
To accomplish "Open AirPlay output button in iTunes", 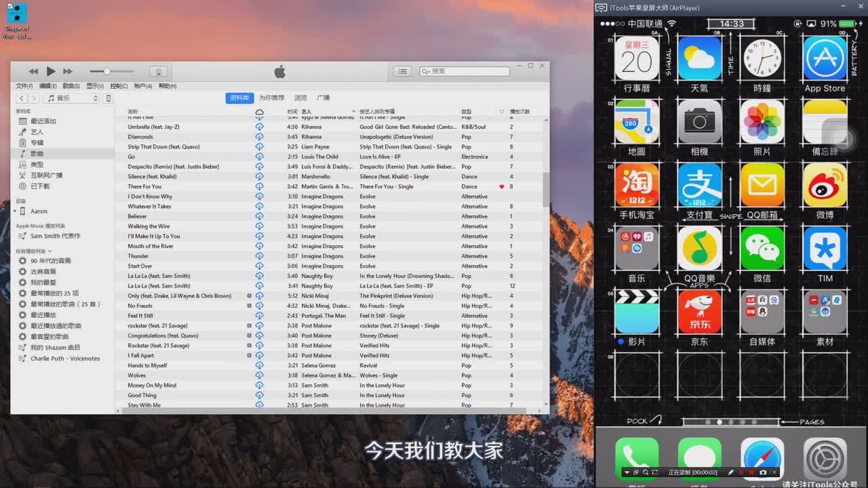I will coord(158,71).
